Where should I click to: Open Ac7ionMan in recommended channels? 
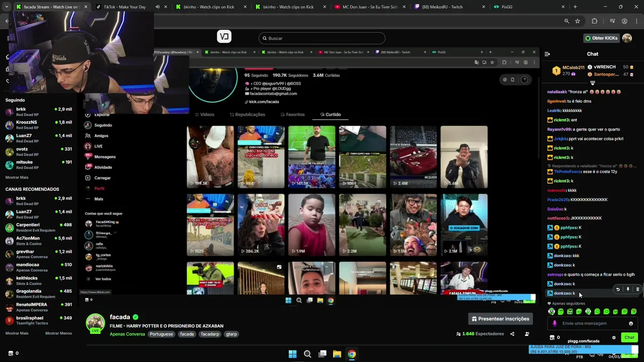point(39,241)
